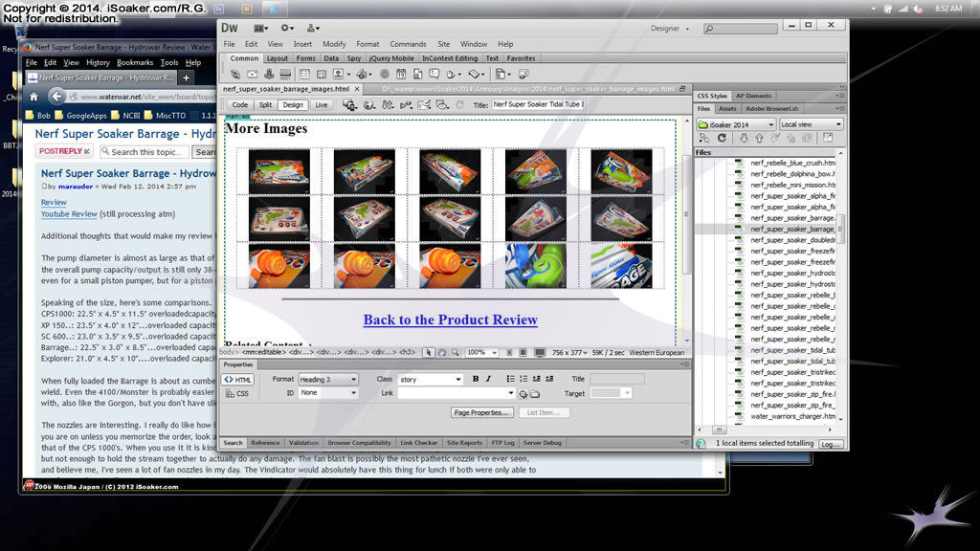Open the Layout dropdown in Dreamweaver title bar
980x551 pixels.
(260, 28)
